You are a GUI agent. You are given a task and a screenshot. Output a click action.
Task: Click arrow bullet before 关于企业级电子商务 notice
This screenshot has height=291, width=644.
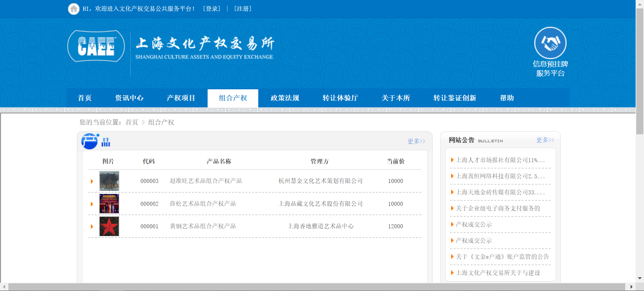[452, 208]
